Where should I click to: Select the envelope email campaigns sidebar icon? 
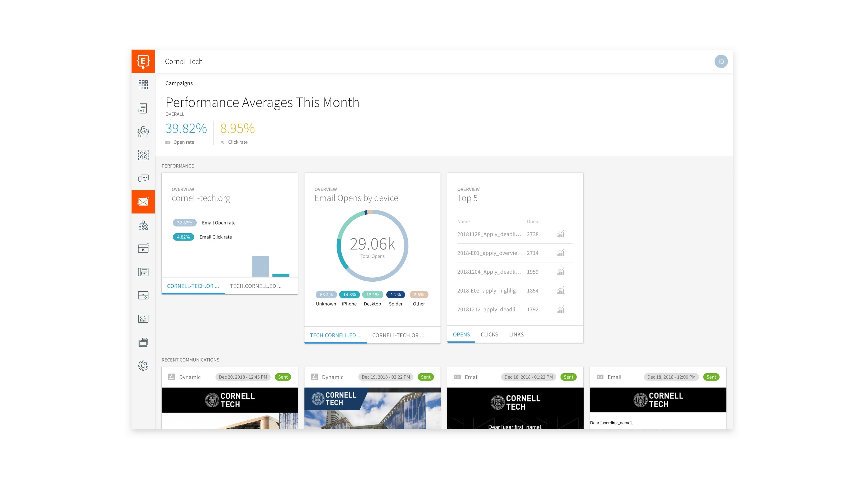[143, 202]
